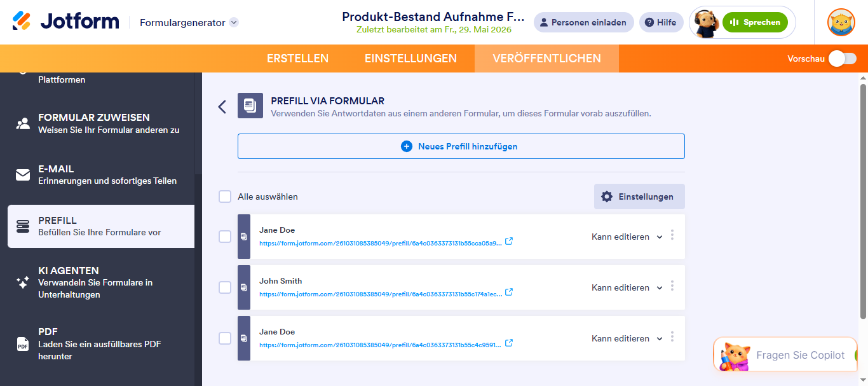Open the user avatar profile menu
This screenshot has width=868, height=386.
point(841,22)
